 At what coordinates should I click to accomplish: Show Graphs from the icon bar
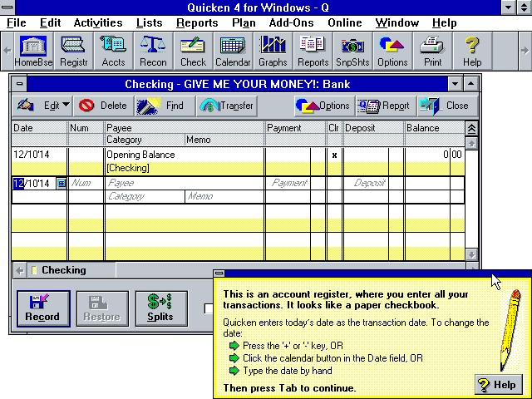pyautogui.click(x=273, y=52)
